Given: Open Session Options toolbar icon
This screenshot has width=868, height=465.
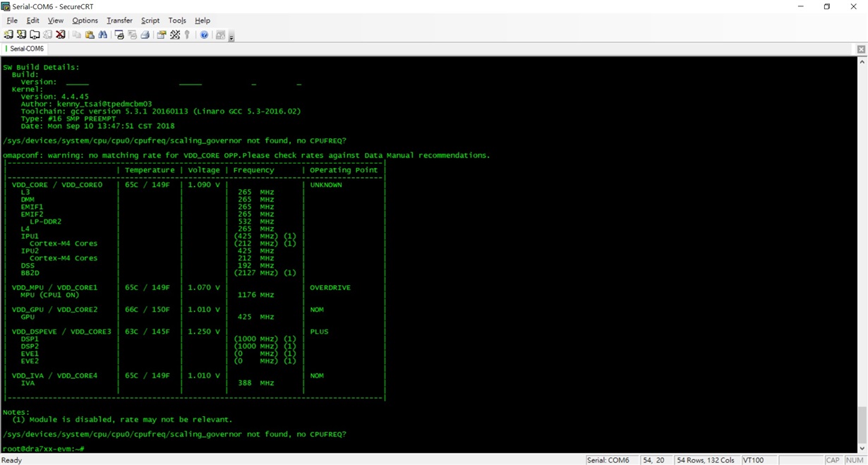Looking at the screenshot, I should pyautogui.click(x=162, y=35).
